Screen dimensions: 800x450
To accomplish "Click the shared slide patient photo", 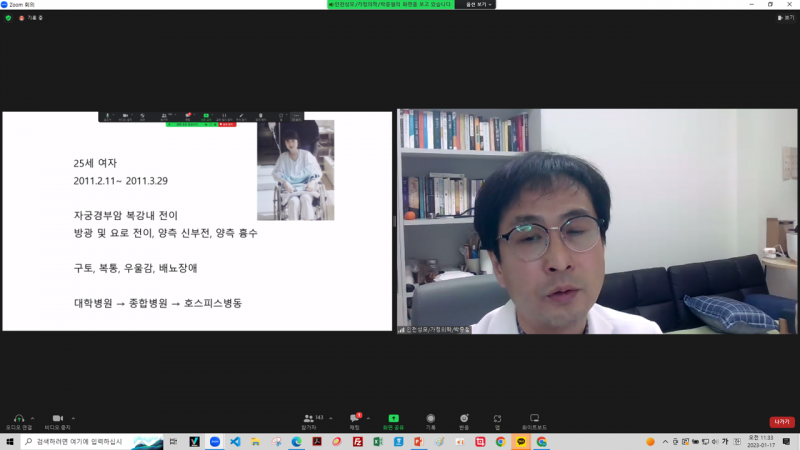I will 295,170.
